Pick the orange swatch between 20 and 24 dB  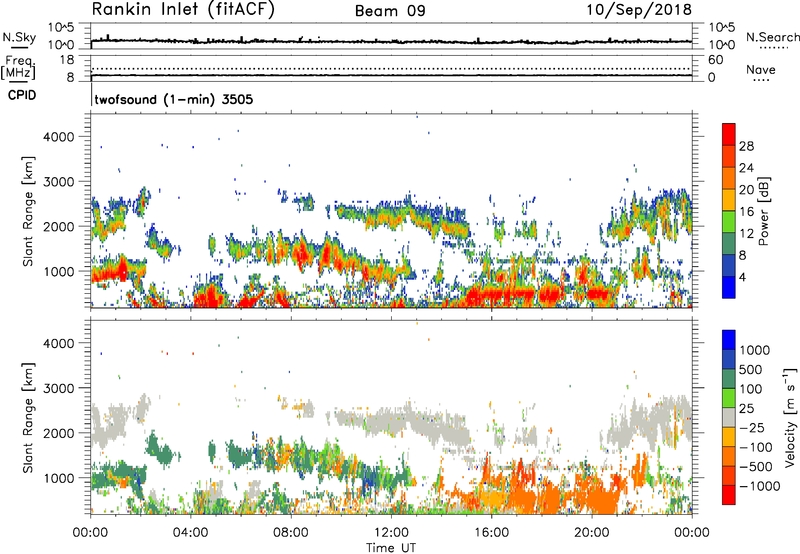click(729, 178)
